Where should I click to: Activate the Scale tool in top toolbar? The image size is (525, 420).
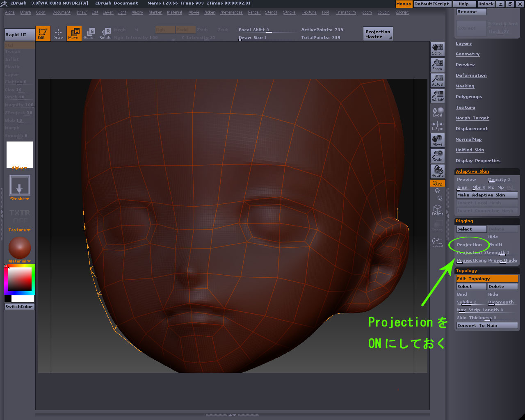coord(89,34)
